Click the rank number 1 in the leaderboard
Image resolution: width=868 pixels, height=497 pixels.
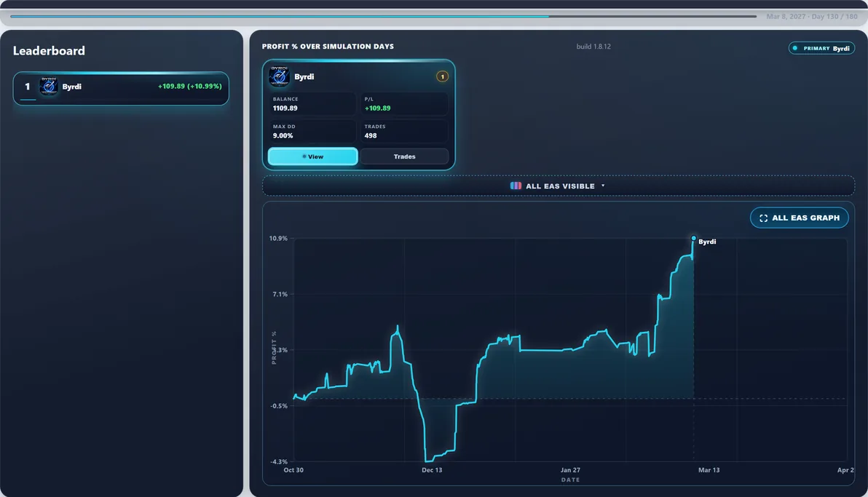click(x=27, y=87)
